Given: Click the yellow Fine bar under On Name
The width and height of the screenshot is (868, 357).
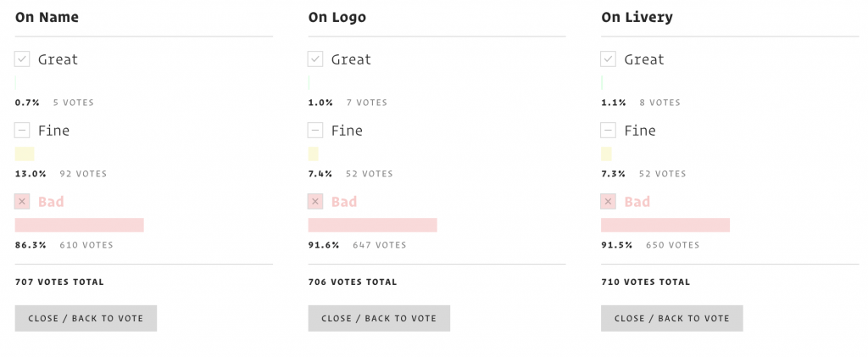Looking at the screenshot, I should click(25, 153).
